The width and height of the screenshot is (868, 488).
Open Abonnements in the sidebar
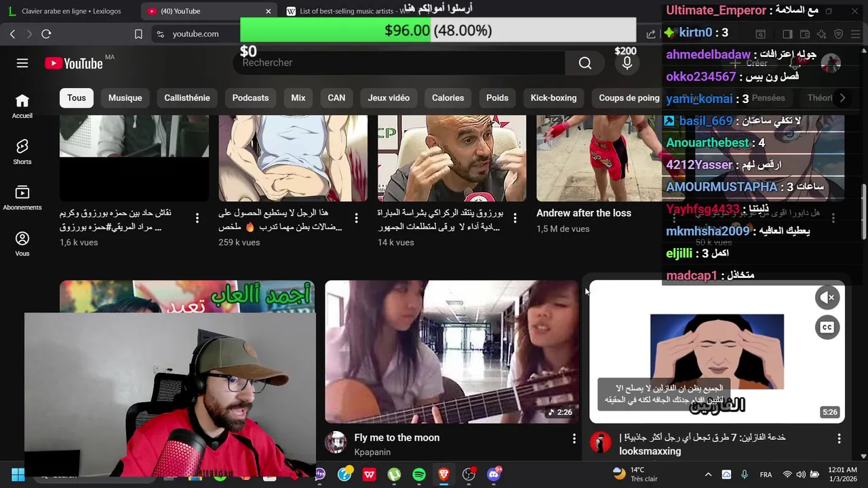pyautogui.click(x=22, y=198)
